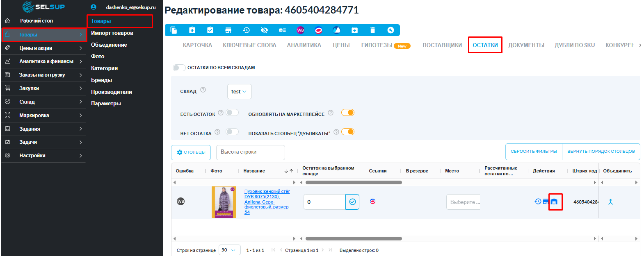Image resolution: width=644 pixels, height=256 pixels.
Task: Click the warehouse icon in Действия column
Action: coord(554,202)
